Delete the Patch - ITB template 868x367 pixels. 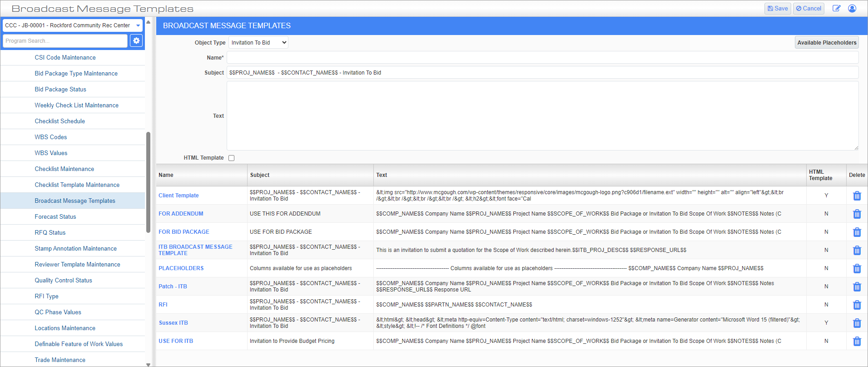857,287
